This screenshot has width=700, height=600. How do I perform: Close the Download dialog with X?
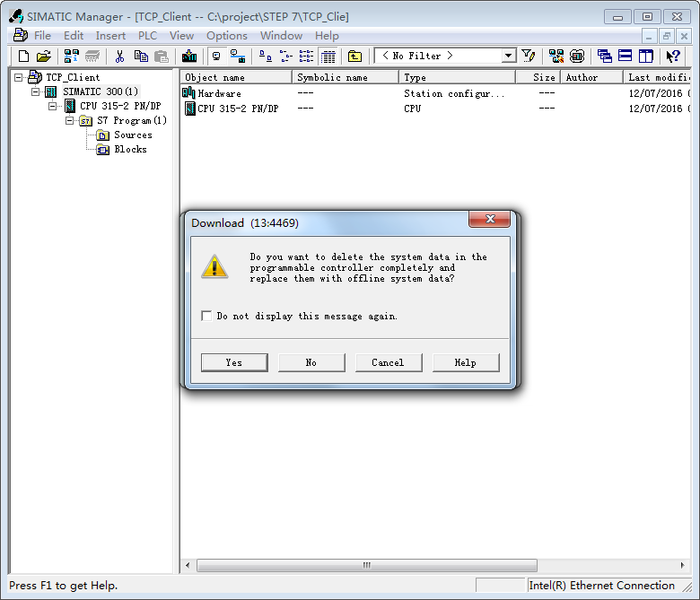click(489, 219)
